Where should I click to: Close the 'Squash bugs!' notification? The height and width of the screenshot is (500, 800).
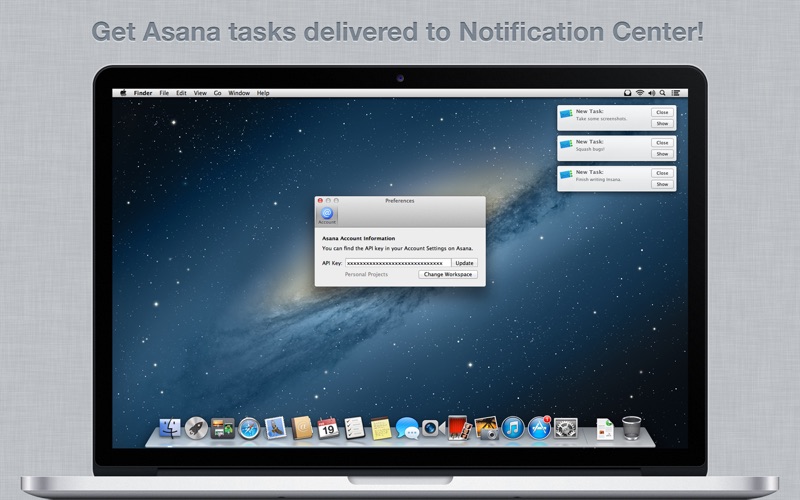pos(662,143)
